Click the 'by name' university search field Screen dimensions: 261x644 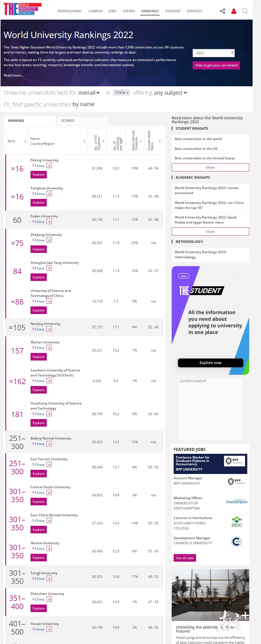coord(83,104)
